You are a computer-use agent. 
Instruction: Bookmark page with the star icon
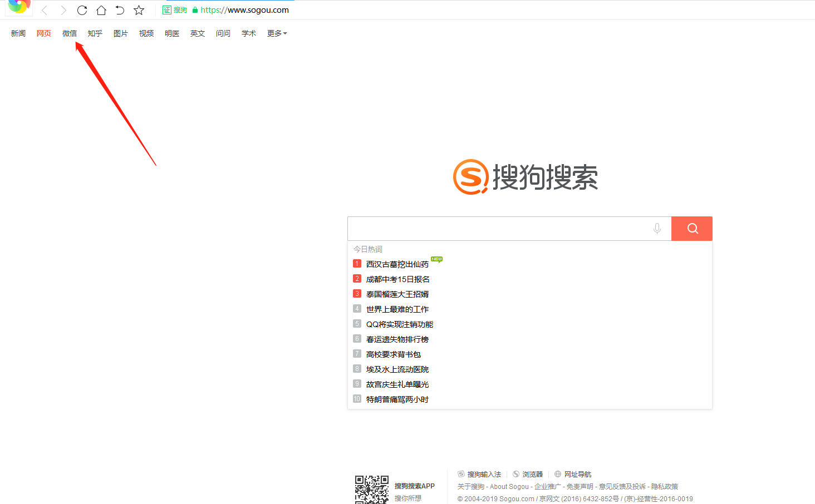[x=139, y=10]
